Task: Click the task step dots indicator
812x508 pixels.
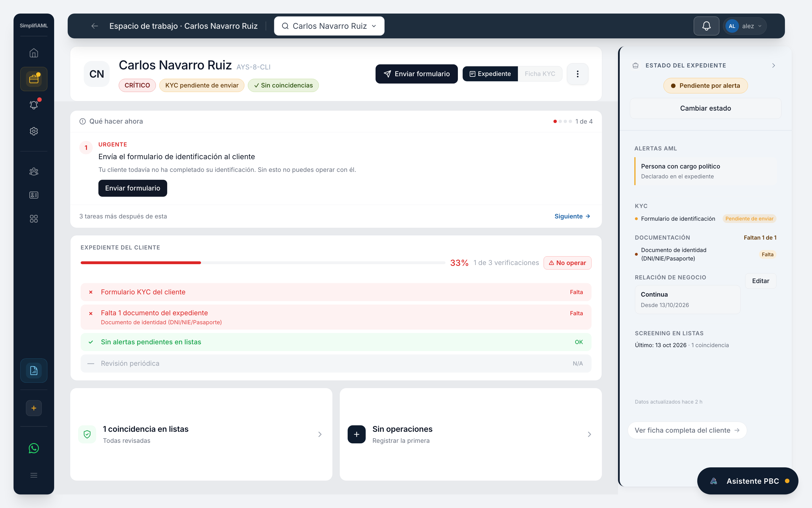Action: pyautogui.click(x=562, y=121)
